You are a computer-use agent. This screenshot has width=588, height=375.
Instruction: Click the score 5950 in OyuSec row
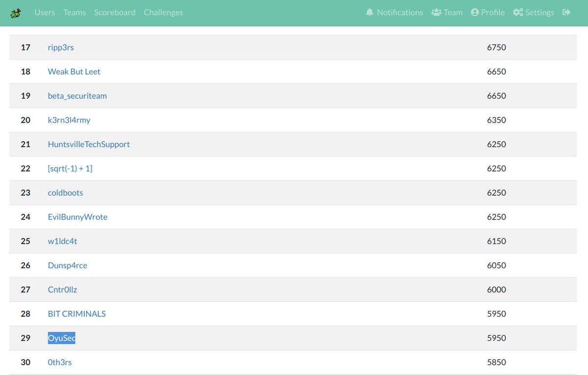point(496,338)
